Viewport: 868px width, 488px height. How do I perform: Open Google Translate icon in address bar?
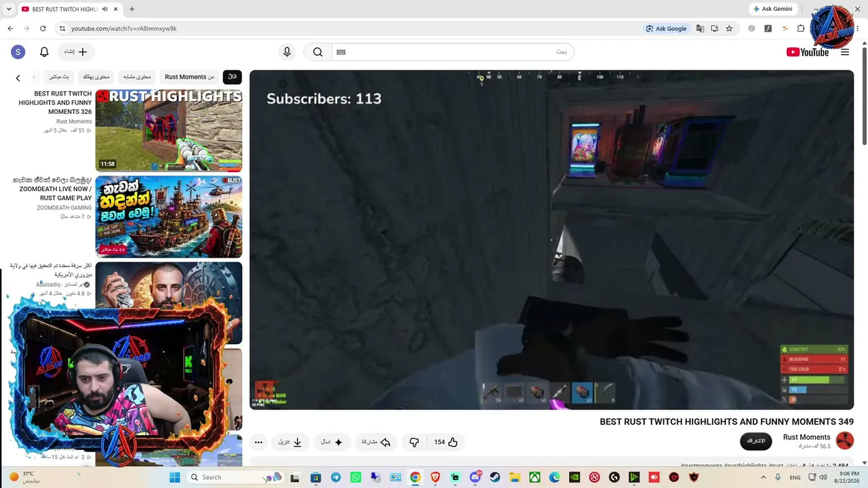click(x=700, y=28)
